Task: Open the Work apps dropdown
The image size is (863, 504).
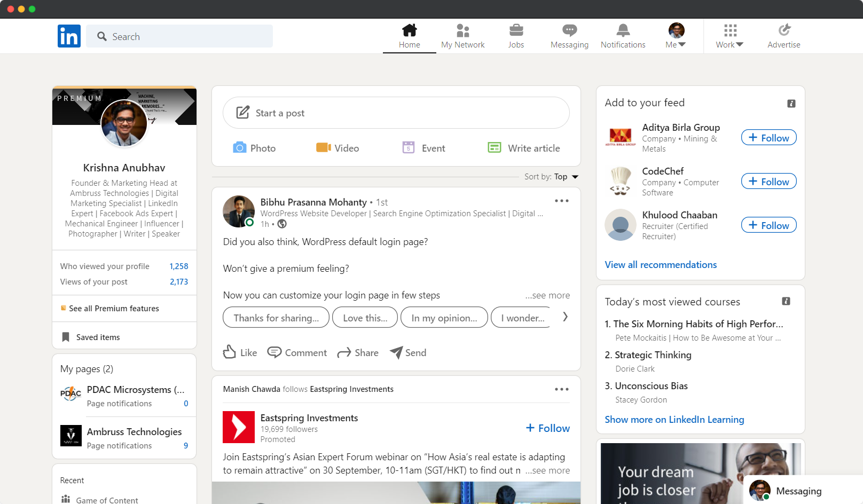Action: pyautogui.click(x=729, y=36)
